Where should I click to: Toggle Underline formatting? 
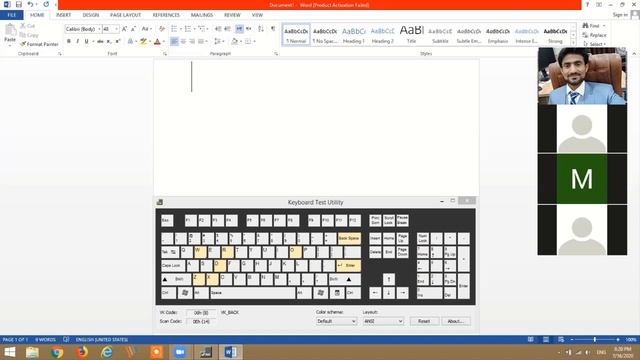click(x=87, y=41)
